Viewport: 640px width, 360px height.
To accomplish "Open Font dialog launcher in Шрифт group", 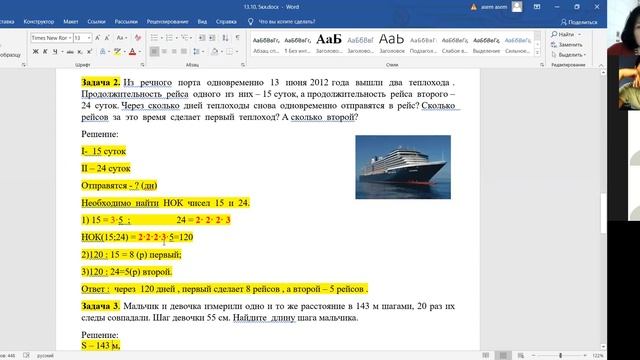I will pos(142,65).
